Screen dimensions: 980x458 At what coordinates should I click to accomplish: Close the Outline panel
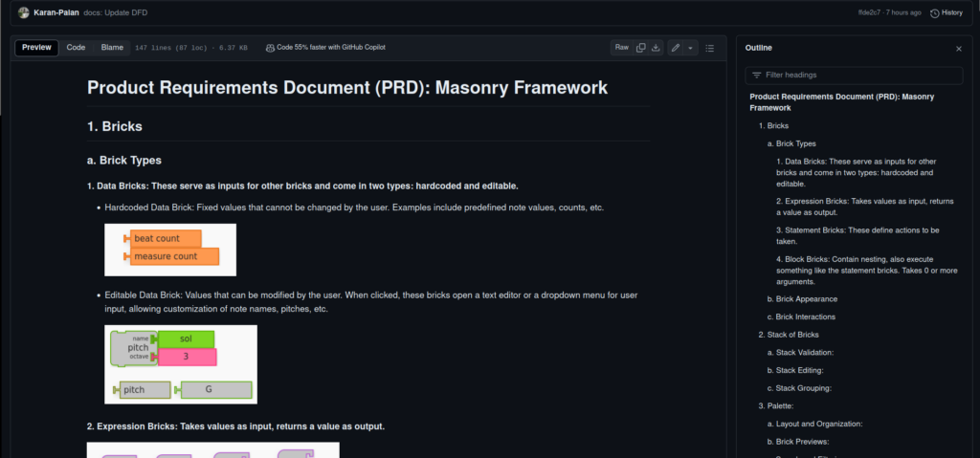click(x=959, y=48)
